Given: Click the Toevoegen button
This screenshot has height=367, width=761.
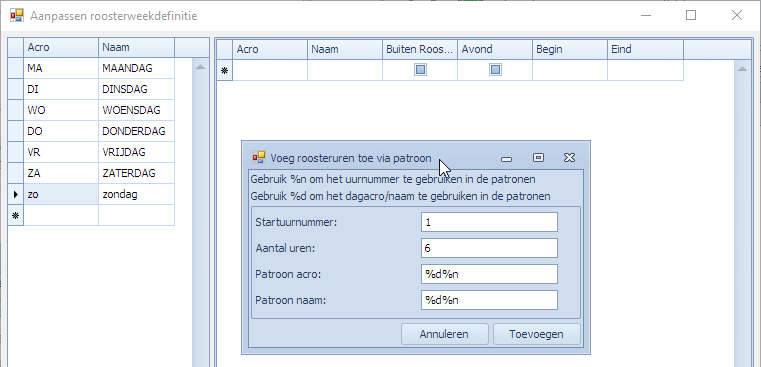Looking at the screenshot, I should [537, 334].
